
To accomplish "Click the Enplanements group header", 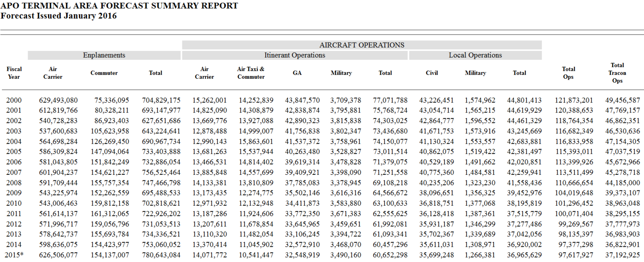I will click(104, 55).
